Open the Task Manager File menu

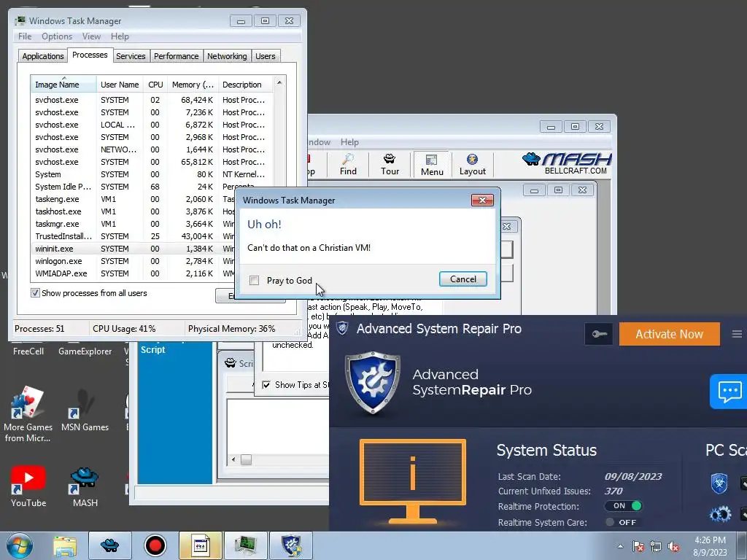click(x=25, y=36)
